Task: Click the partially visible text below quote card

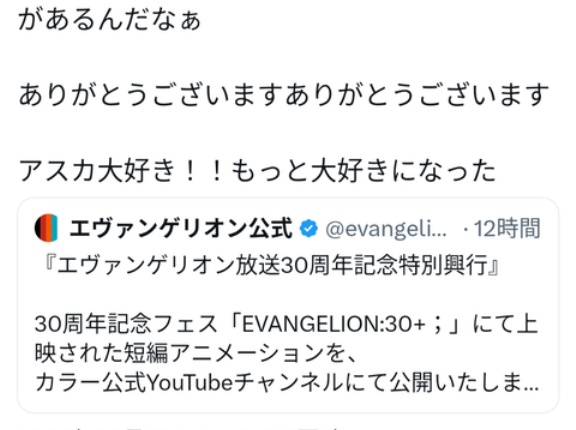Action: [184, 427]
